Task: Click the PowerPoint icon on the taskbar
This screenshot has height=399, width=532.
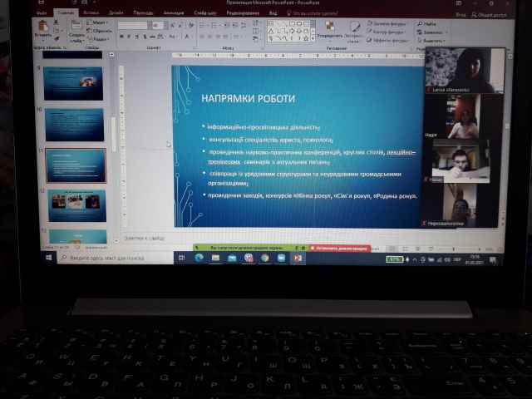Action: (298, 259)
